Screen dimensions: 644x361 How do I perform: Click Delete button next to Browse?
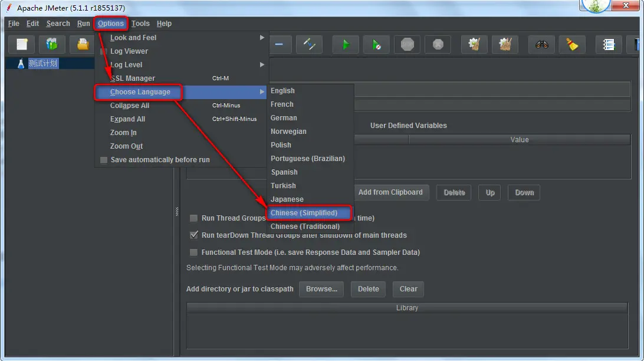tap(369, 288)
